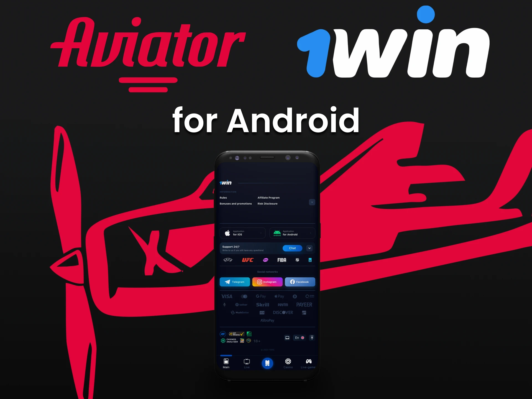The height and width of the screenshot is (399, 532).
Task: Click the Instagram social network icon
Action: tap(267, 282)
